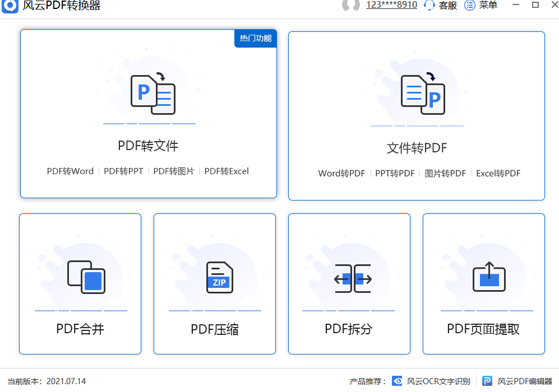Click the 文件转PDF title text
The width and height of the screenshot is (559, 392).
click(417, 148)
